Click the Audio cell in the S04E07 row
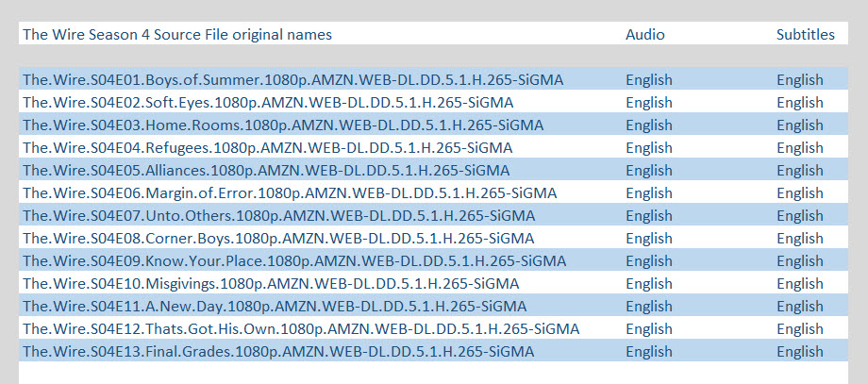Screen dimensions: 868x384 [x=649, y=216]
